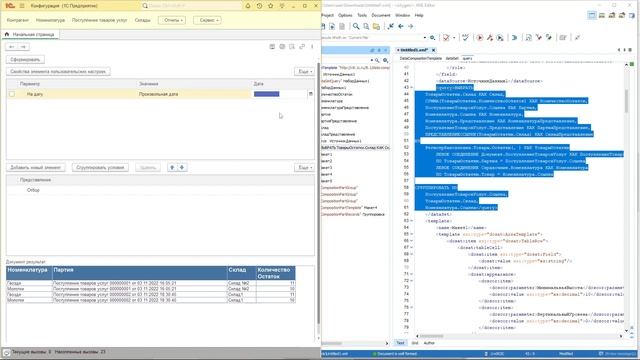
Task: Click the outline panel search magnifier icon
Action: pos(377,60)
